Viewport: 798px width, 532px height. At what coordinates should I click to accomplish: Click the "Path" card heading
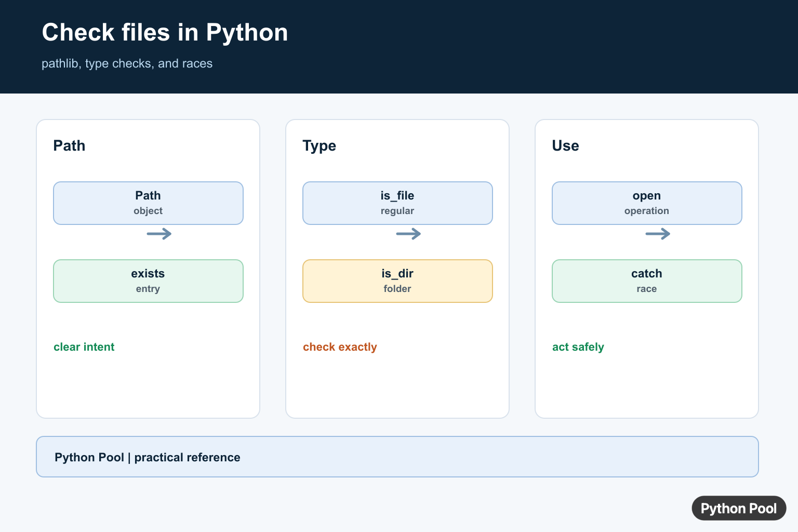point(69,145)
